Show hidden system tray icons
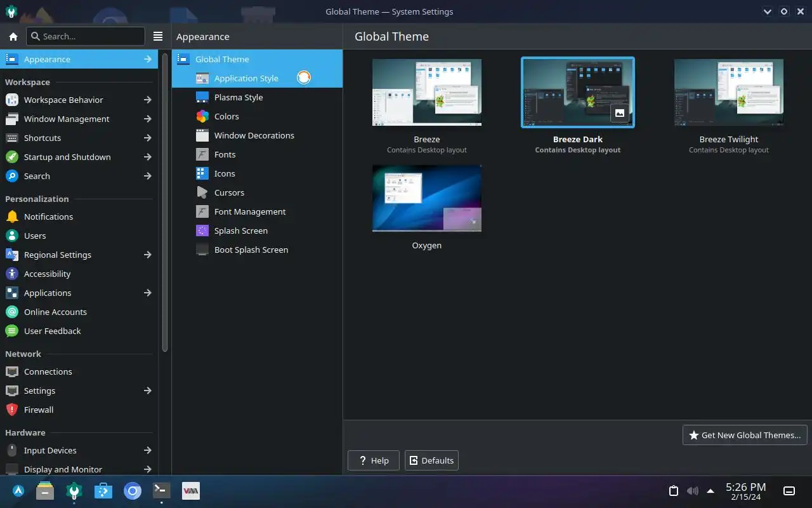The width and height of the screenshot is (812, 508). 710,491
